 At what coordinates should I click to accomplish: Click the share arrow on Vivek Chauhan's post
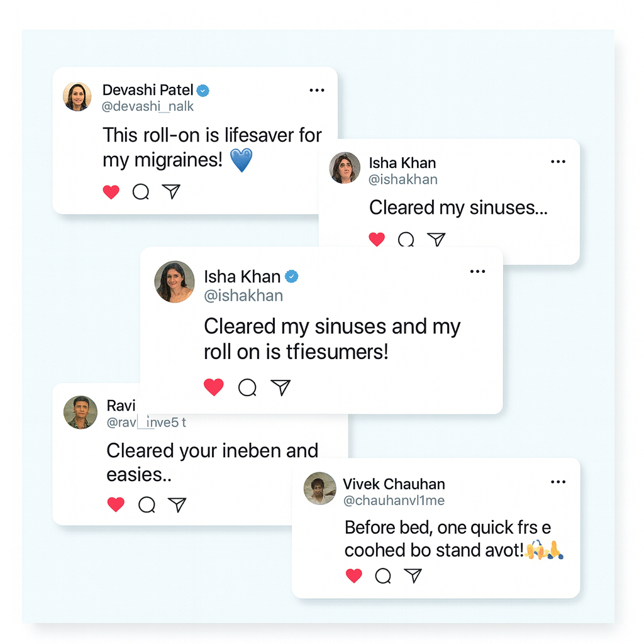click(x=413, y=575)
